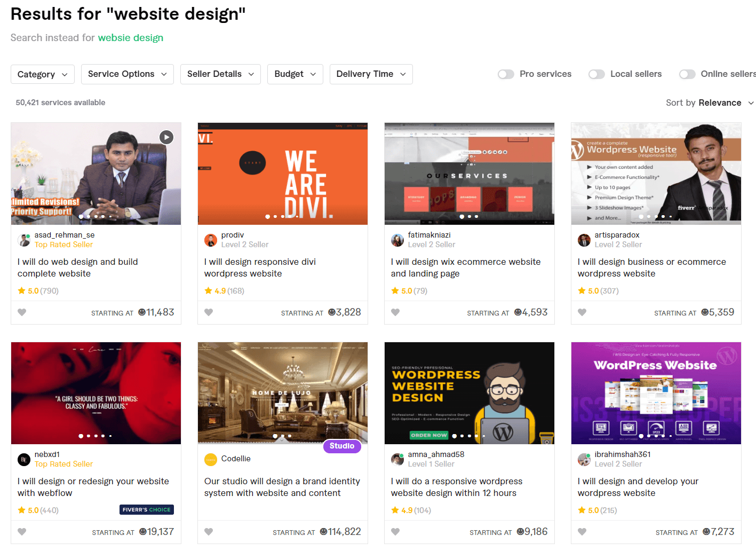The width and height of the screenshot is (756, 551).
Task: Open gig "I will do web design and build complete website"
Action: [x=78, y=267]
